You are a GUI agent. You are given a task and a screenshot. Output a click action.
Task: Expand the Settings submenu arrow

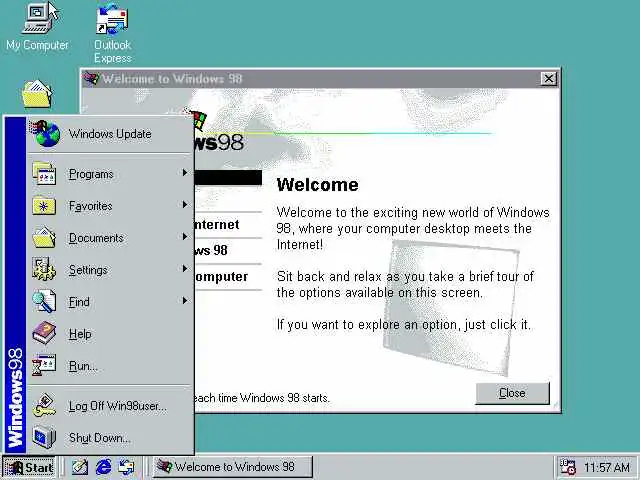coord(185,269)
